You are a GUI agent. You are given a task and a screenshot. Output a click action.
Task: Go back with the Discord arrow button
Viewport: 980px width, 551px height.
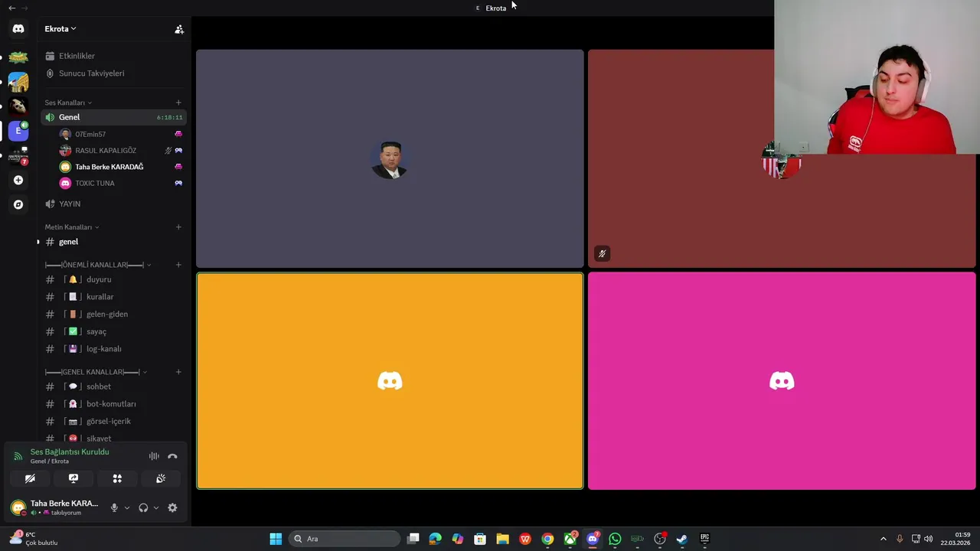pos(11,8)
